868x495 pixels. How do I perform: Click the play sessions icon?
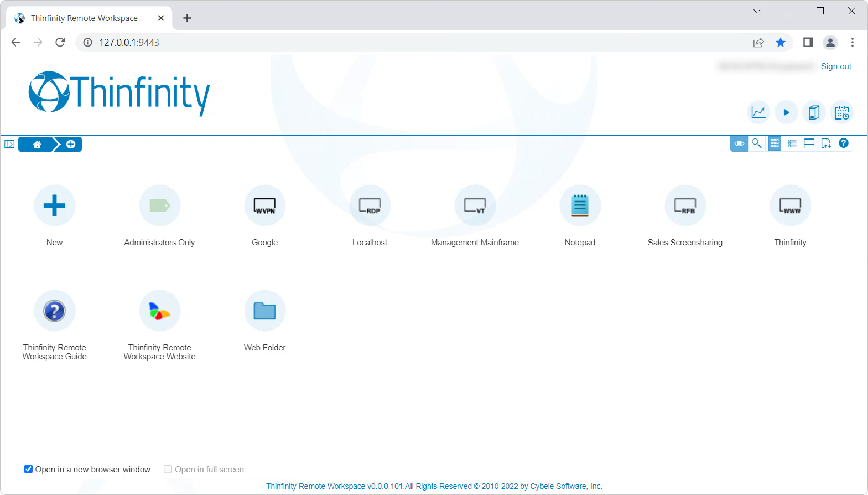(x=786, y=112)
